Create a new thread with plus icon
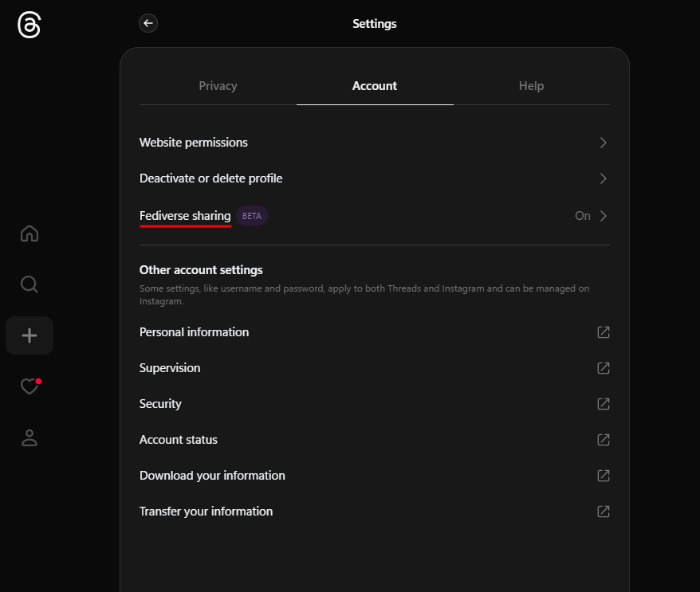The height and width of the screenshot is (592, 700). pyautogui.click(x=29, y=335)
